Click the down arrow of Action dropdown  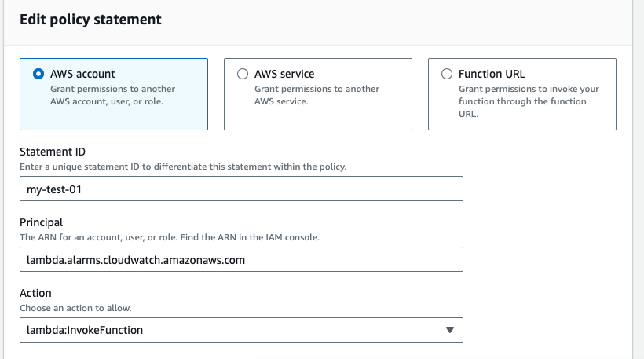(450, 330)
